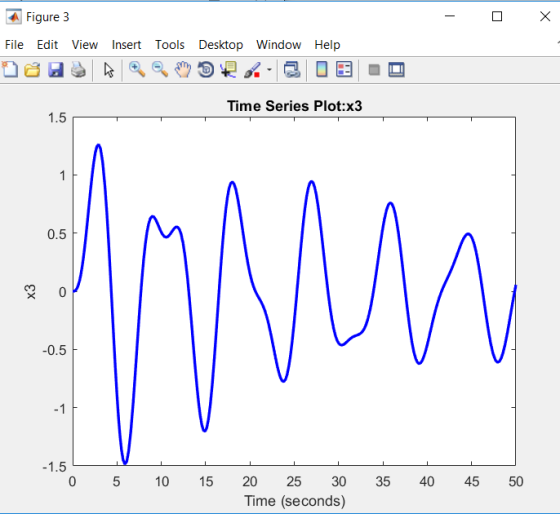Viewport: 560px width, 514px height.
Task: Click the x-axis tick label '25'
Action: (294, 481)
